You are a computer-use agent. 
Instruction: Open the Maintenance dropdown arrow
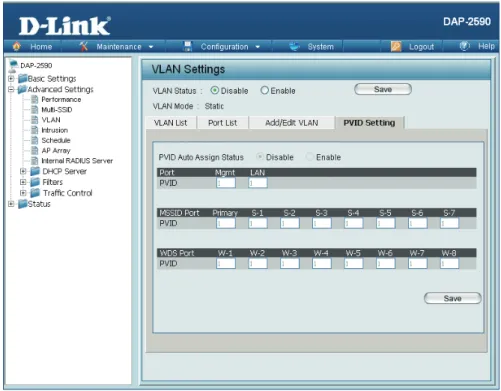coord(151,47)
